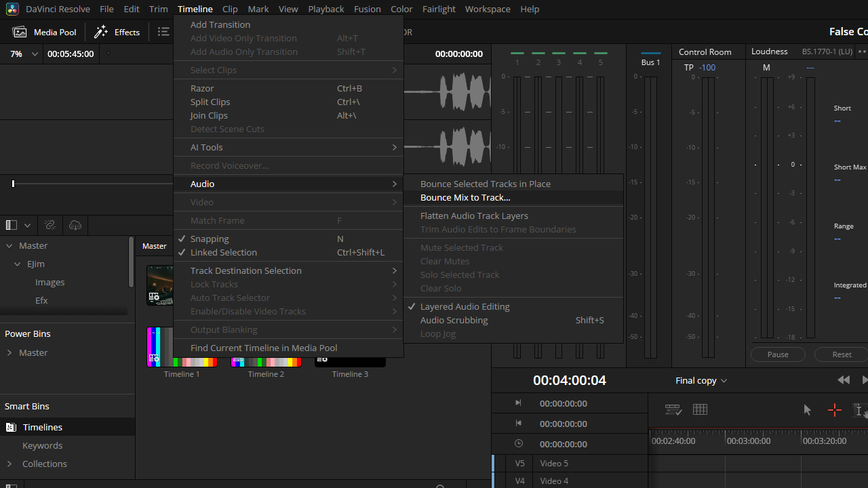The image size is (868, 488).
Task: Click the range in-point marker icon
Action: click(518, 403)
